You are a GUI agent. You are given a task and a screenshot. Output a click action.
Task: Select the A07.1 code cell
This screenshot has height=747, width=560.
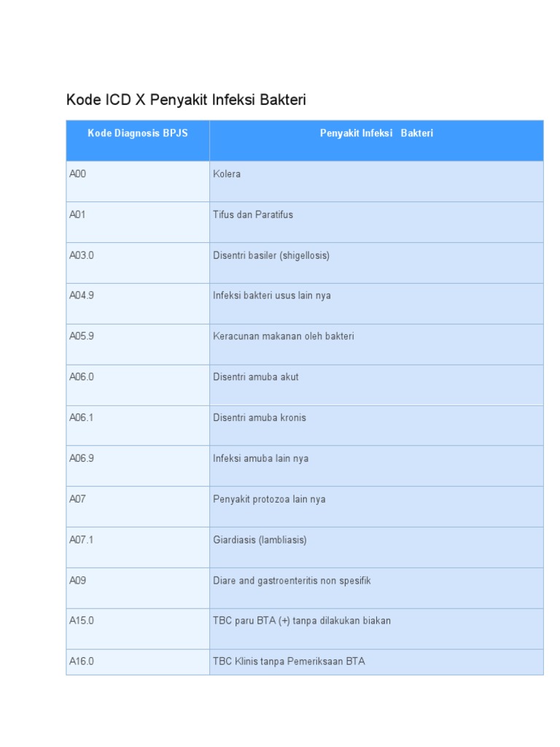pyautogui.click(x=82, y=541)
